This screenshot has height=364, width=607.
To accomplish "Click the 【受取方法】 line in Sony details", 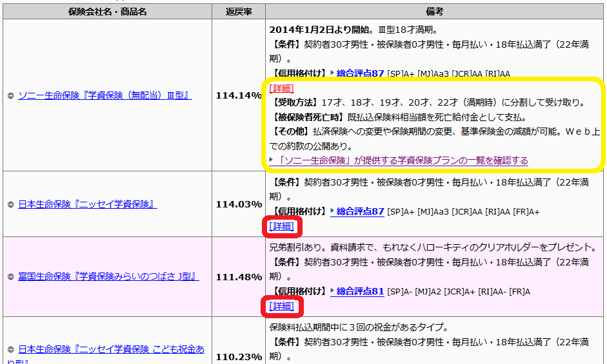I will point(428,102).
